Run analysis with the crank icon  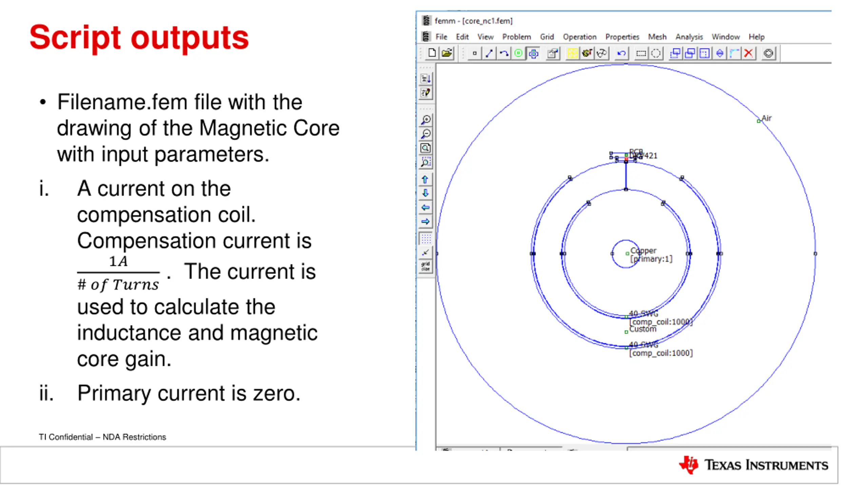click(587, 53)
